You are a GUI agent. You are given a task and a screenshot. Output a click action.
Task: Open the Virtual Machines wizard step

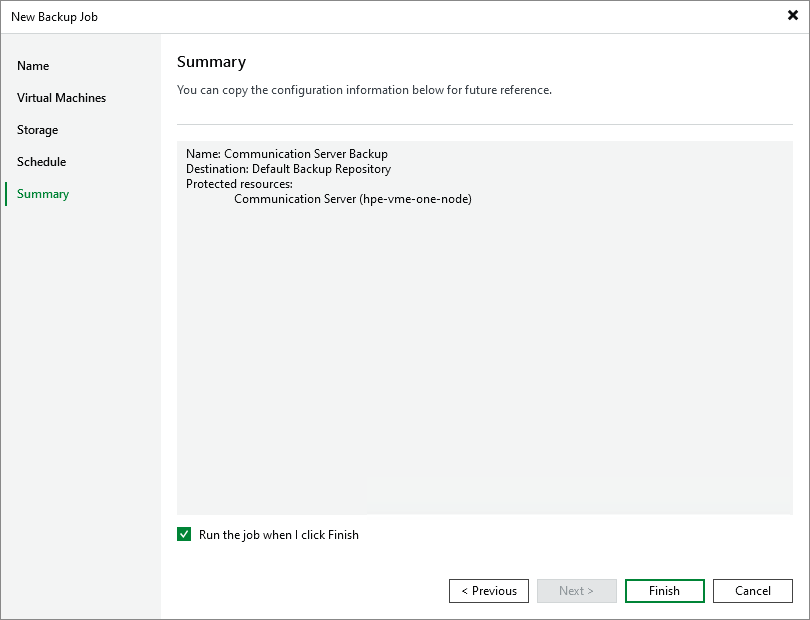pyautogui.click(x=61, y=97)
